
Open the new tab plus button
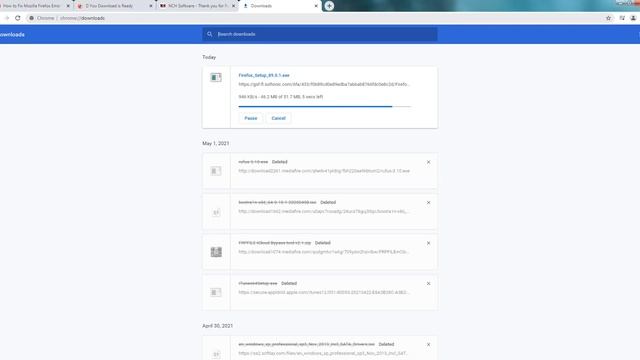coord(329,6)
